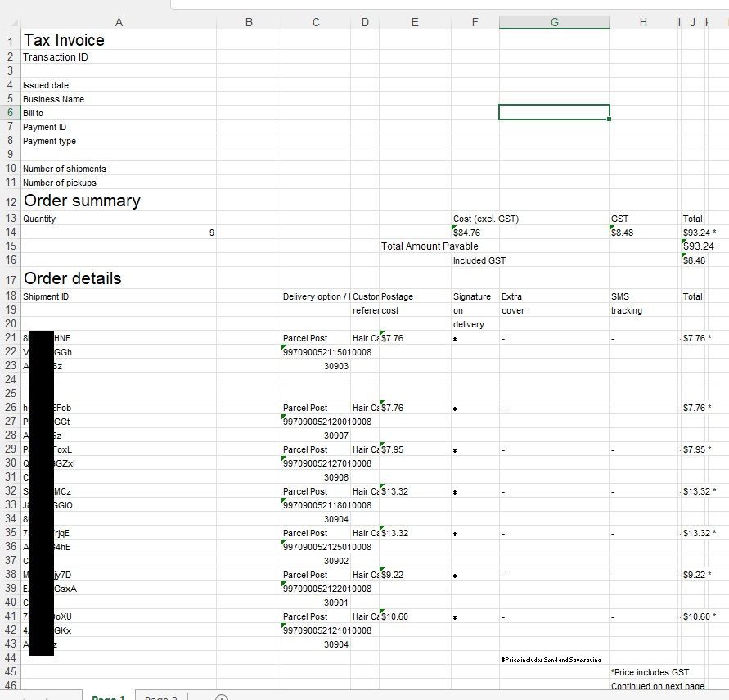Select column G header
Screen dimensions: 729x700
(554, 22)
